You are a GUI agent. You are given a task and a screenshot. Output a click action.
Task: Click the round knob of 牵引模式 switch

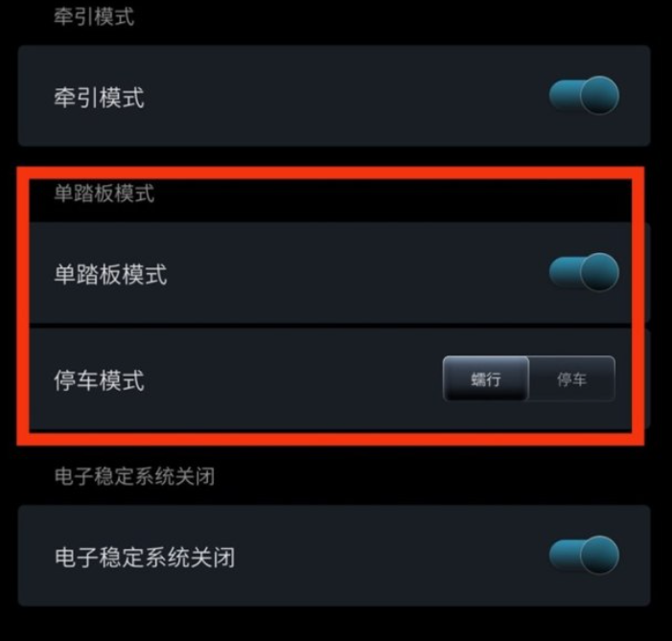tap(599, 96)
